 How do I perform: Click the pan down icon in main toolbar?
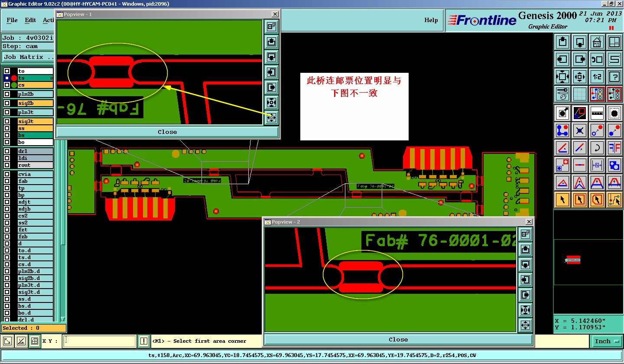580,42
